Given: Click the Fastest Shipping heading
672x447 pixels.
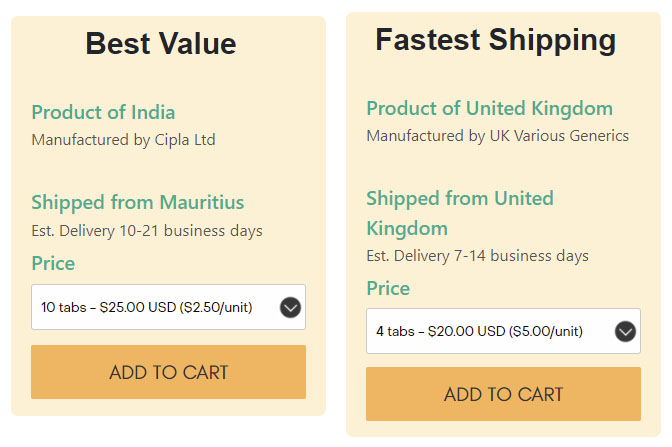Looking at the screenshot, I should click(x=495, y=40).
